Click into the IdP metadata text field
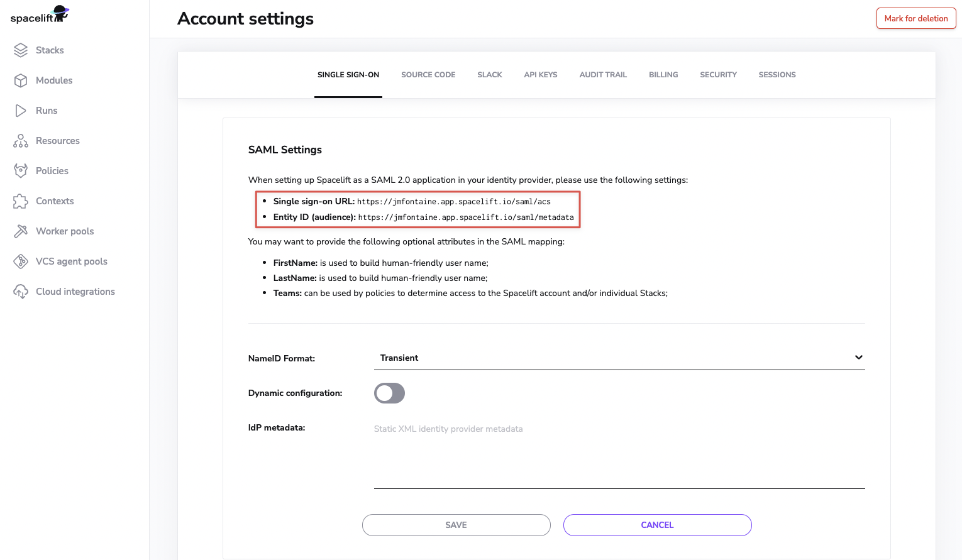Image resolution: width=962 pixels, height=560 pixels. coord(619,454)
